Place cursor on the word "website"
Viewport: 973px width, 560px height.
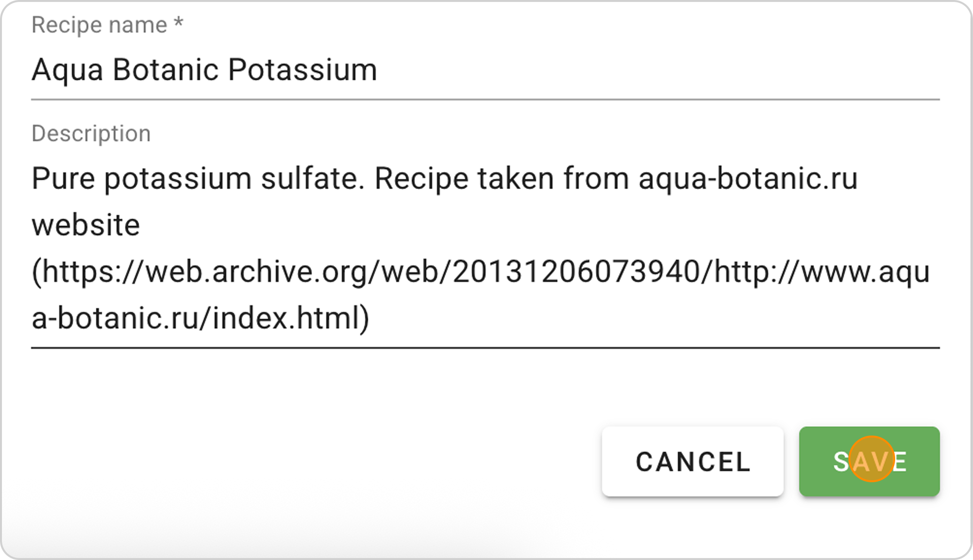point(86,226)
